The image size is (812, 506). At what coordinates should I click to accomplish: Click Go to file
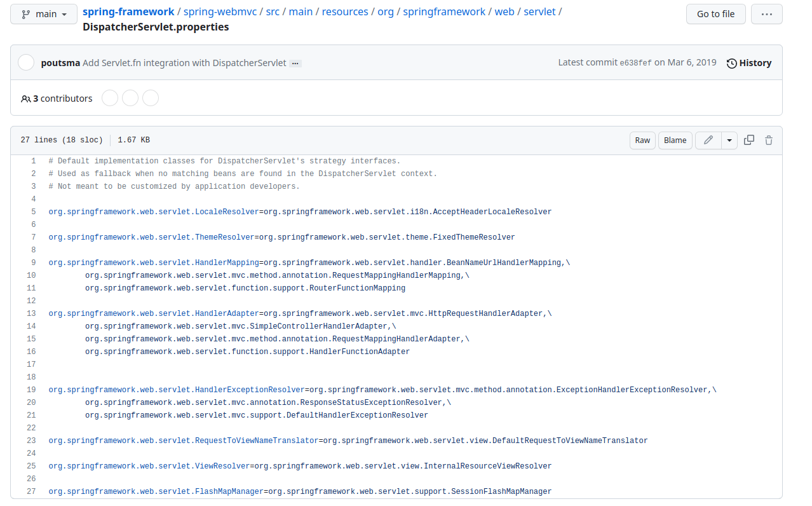pyautogui.click(x=715, y=13)
